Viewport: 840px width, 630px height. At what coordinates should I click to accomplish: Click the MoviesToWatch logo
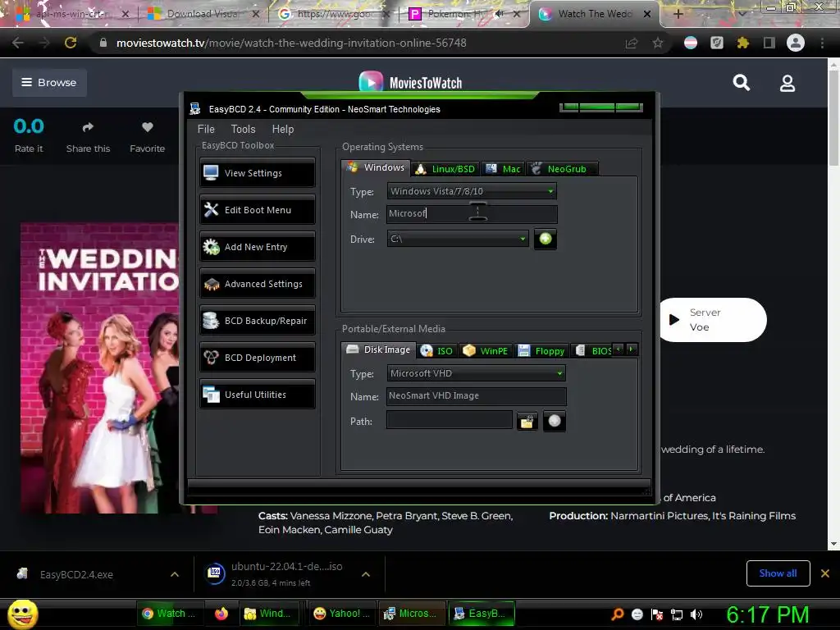[x=410, y=83]
